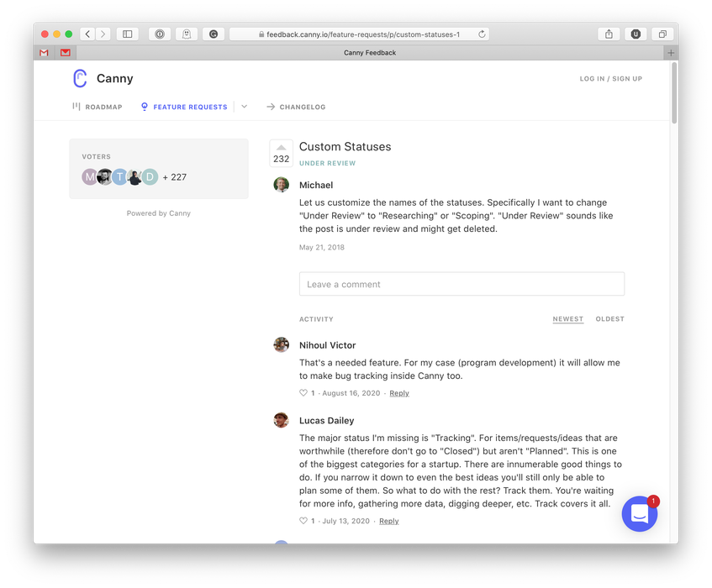Reload the page
712x588 pixels.
tap(482, 34)
